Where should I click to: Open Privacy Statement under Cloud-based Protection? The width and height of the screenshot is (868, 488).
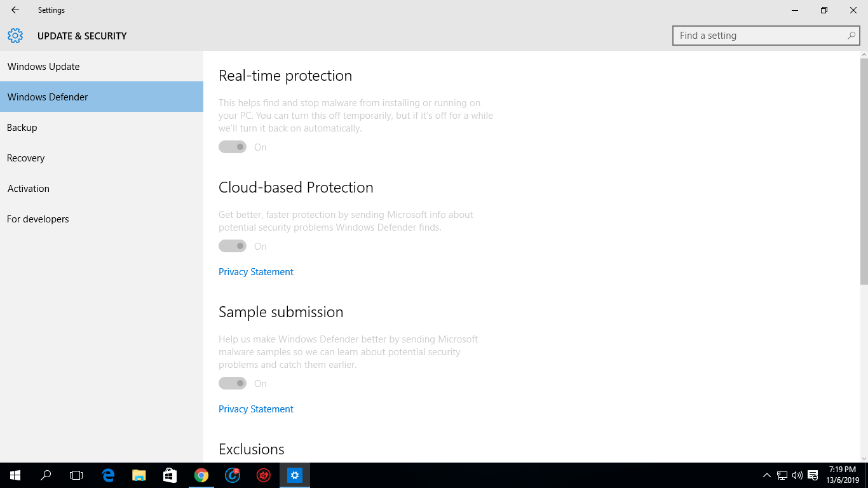coord(256,271)
